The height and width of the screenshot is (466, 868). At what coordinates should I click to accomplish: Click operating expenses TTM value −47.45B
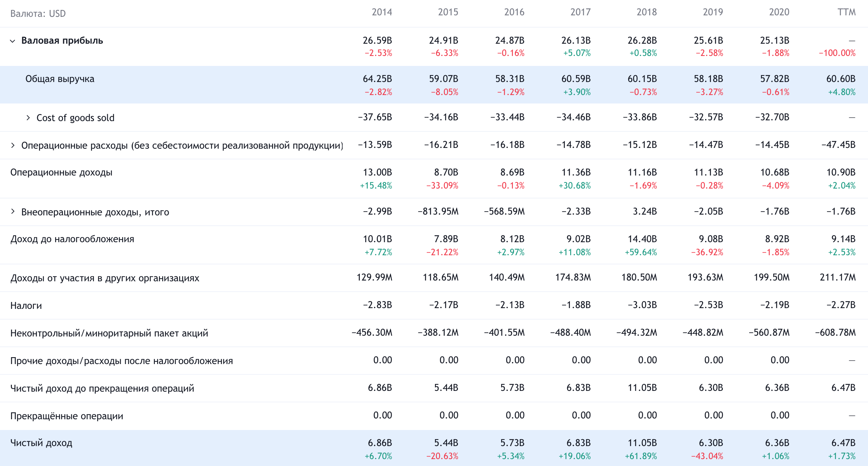838,145
